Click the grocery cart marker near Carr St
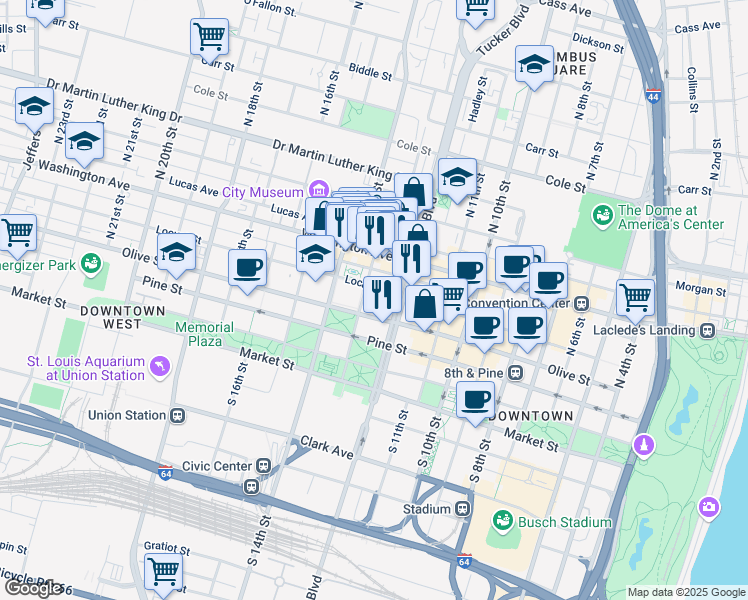 pos(209,37)
